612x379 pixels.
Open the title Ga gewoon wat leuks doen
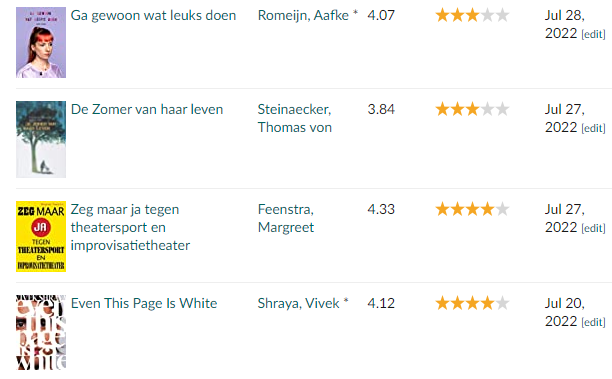coord(153,15)
